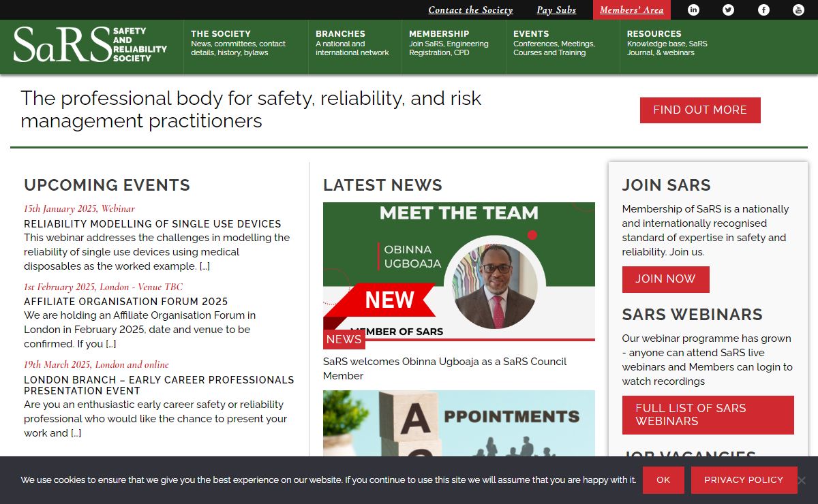Open the Resources menu
This screenshot has height=504, width=818.
(667, 43)
